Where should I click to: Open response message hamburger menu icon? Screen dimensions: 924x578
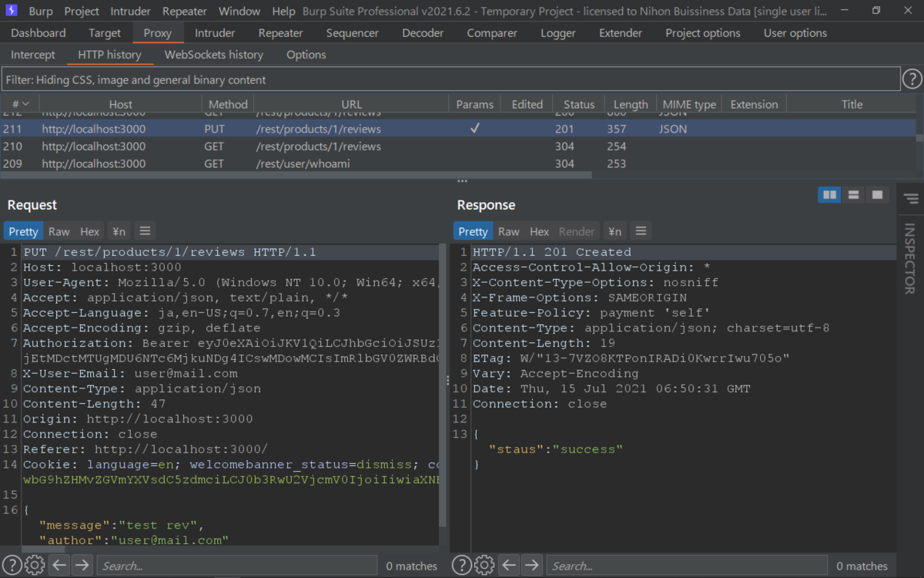[x=641, y=231]
